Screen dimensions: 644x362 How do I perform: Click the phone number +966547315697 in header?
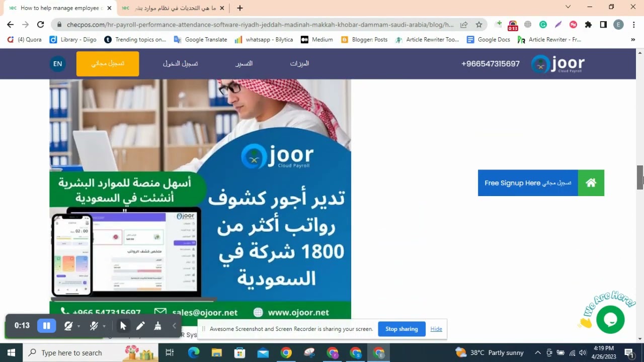[x=491, y=64]
